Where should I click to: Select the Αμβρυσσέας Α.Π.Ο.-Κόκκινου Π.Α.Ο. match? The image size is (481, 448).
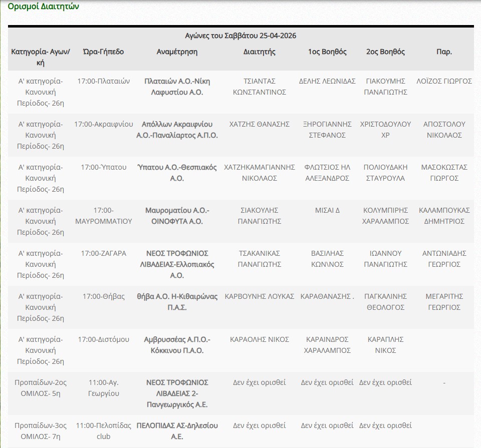click(177, 345)
